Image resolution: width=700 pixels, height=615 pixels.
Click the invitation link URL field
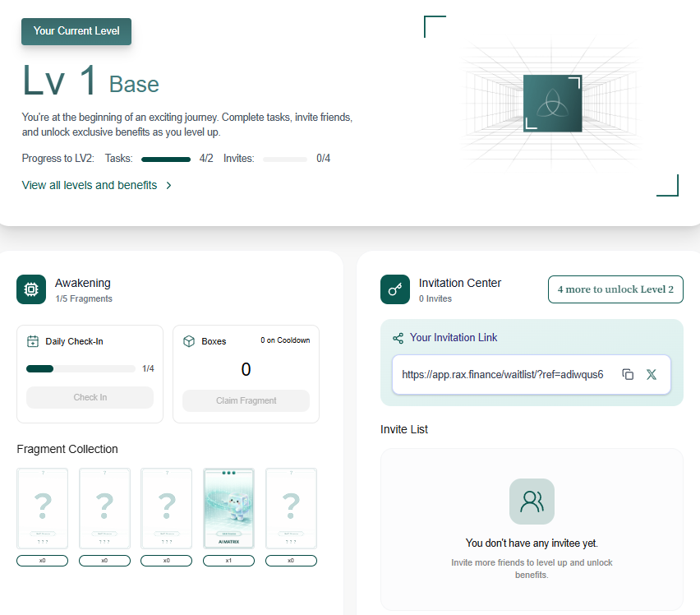point(532,374)
